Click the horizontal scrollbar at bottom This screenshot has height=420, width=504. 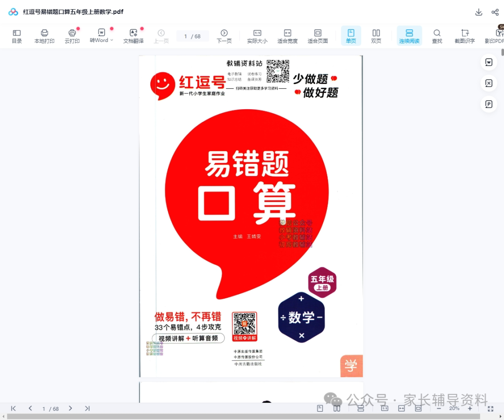(x=243, y=416)
